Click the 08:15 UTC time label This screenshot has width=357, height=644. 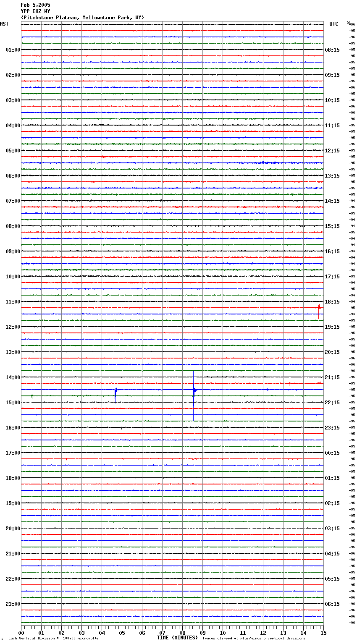click(332, 50)
